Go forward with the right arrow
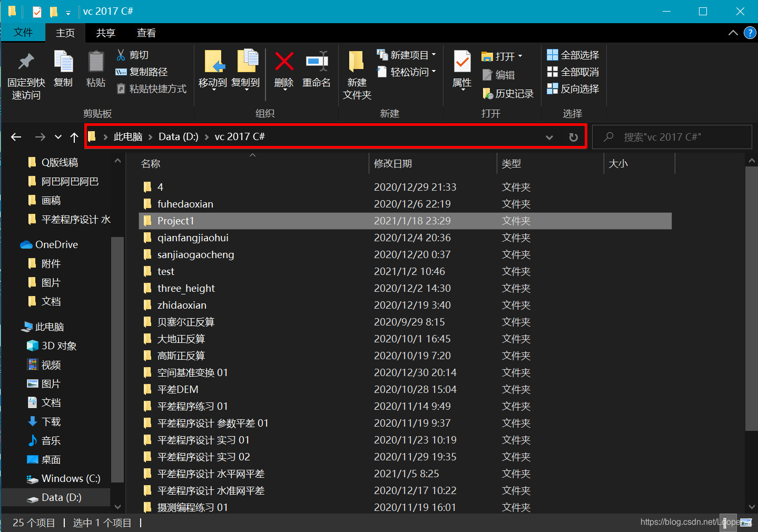The image size is (758, 532). pos(40,137)
